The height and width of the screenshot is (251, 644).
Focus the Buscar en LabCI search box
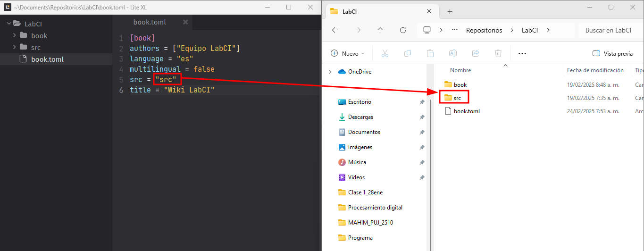(611, 30)
